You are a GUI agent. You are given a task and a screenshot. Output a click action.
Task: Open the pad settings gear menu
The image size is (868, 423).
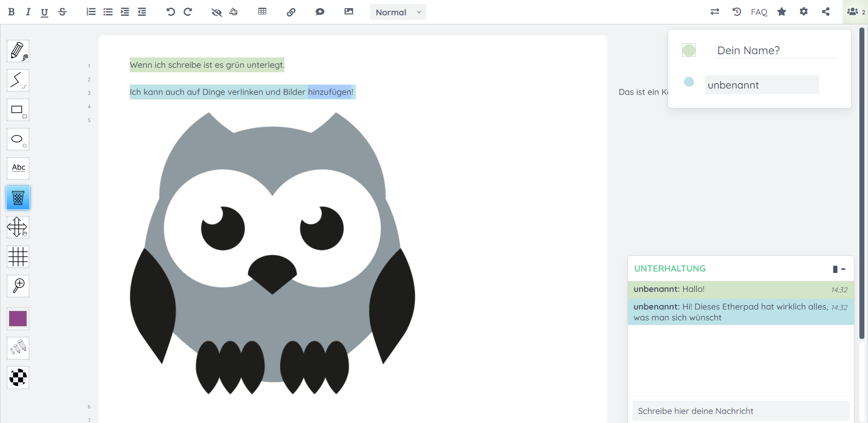click(803, 12)
